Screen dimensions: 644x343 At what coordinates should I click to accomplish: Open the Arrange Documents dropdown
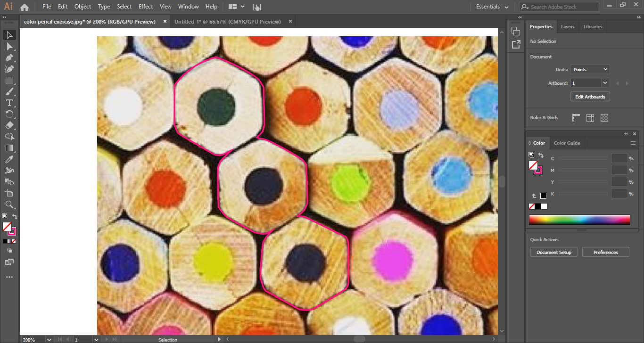[236, 7]
